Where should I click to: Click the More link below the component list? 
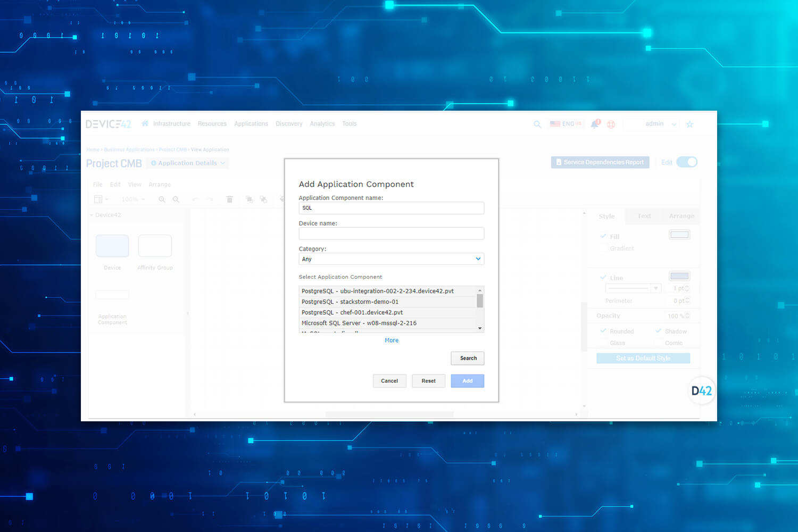coord(391,340)
